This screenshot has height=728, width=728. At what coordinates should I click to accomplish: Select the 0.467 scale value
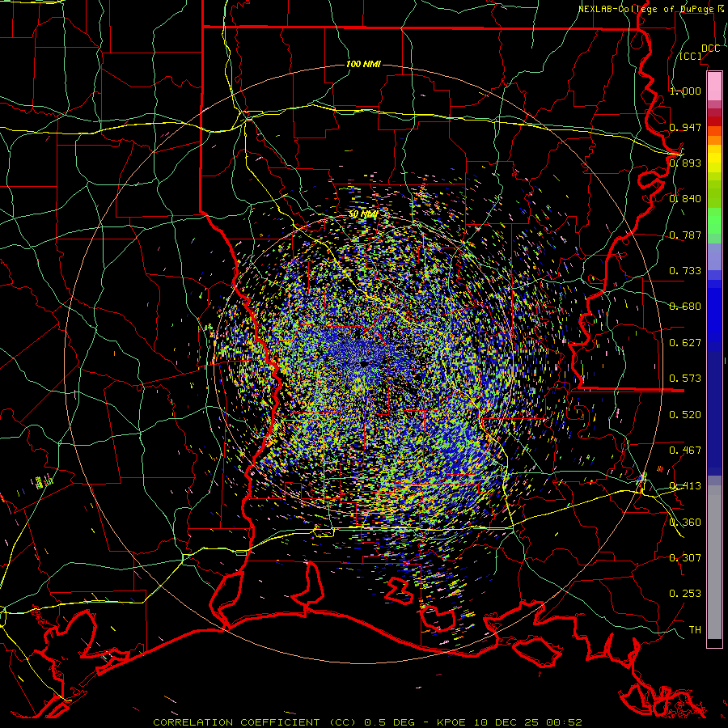pyautogui.click(x=685, y=451)
